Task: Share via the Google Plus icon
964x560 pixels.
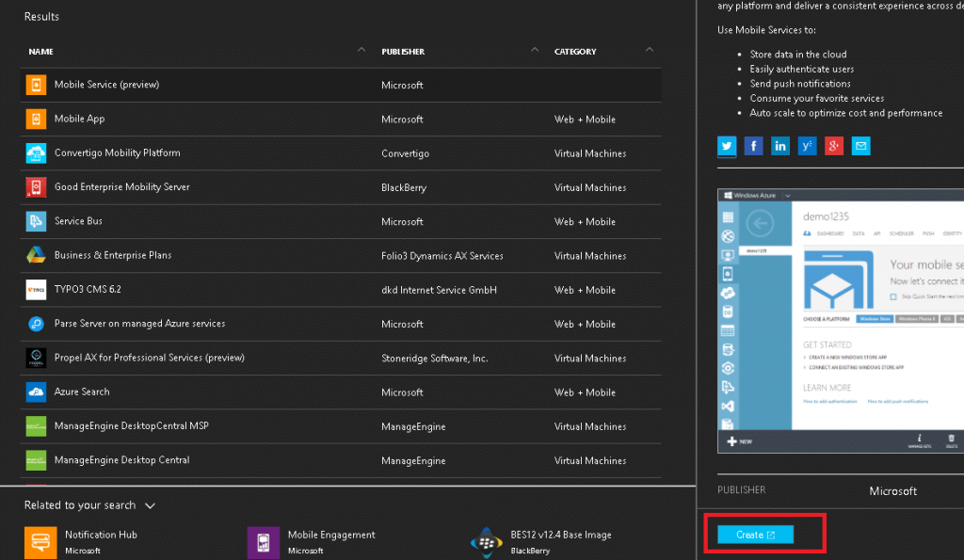Action: [x=834, y=146]
